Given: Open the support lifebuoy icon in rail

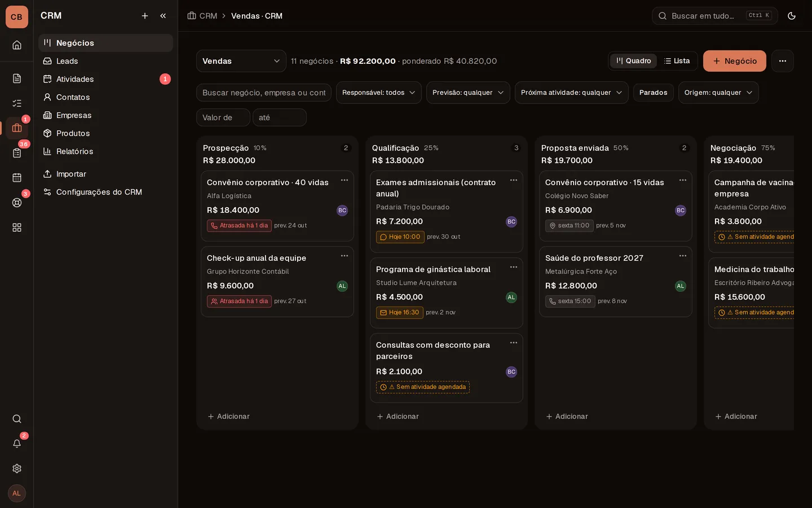Looking at the screenshot, I should click(x=17, y=203).
